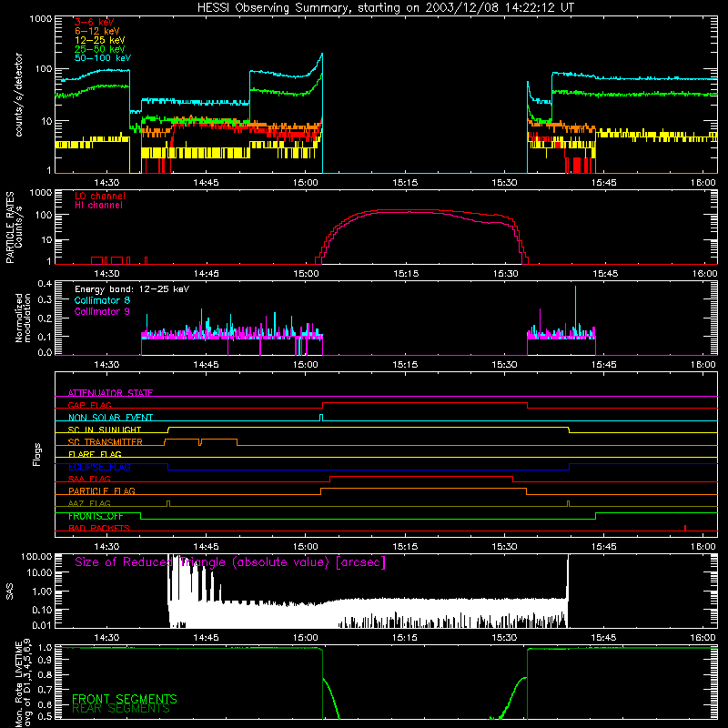Click the NON_SOLAR_EVENT cyan pulse near 15:02
Image resolution: width=728 pixels, height=728 pixels.
tap(321, 418)
